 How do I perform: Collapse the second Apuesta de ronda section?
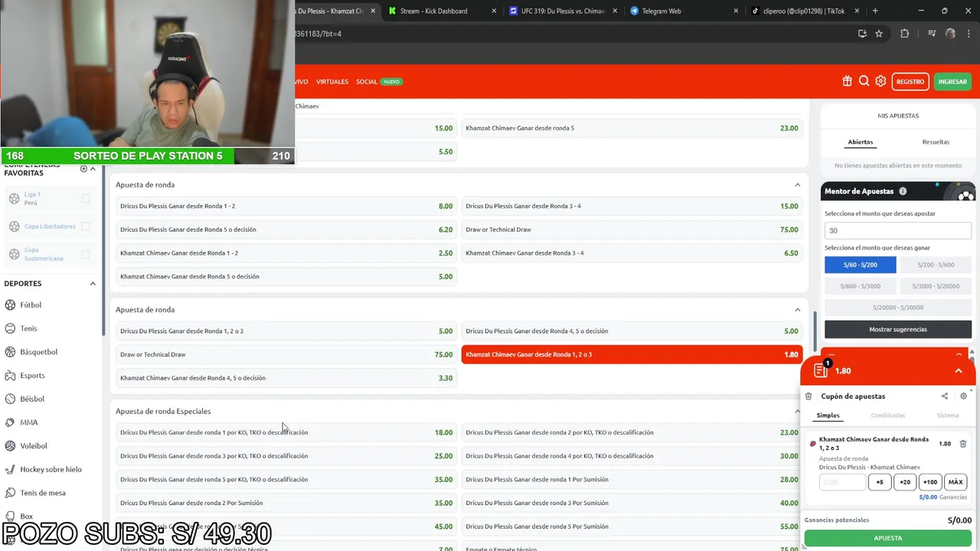point(797,310)
